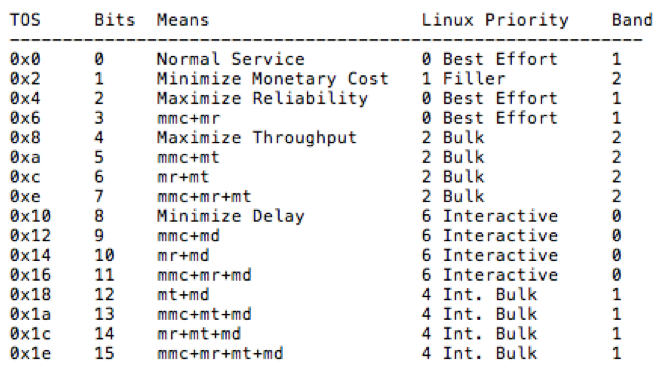
Task: Click Bits value 11
Action: point(104,275)
